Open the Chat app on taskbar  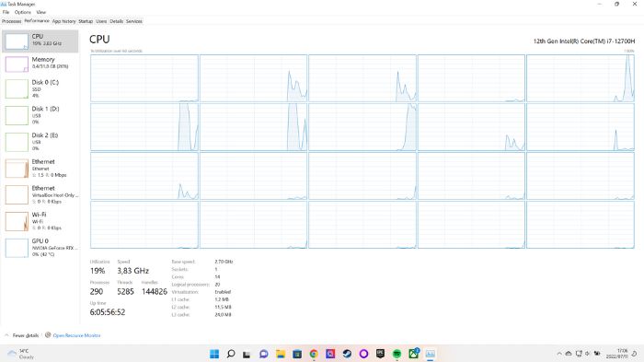[264, 354]
